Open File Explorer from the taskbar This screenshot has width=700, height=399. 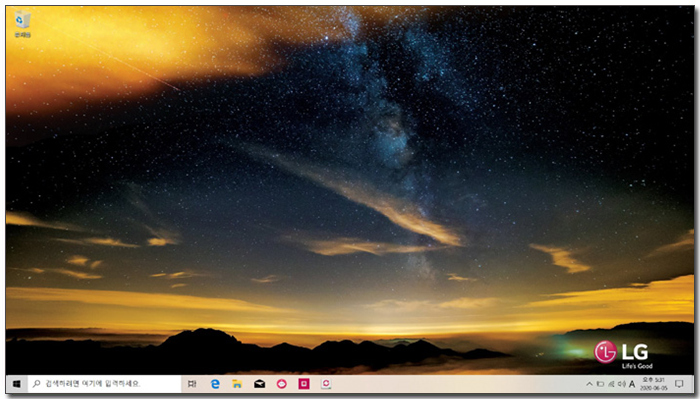237,384
